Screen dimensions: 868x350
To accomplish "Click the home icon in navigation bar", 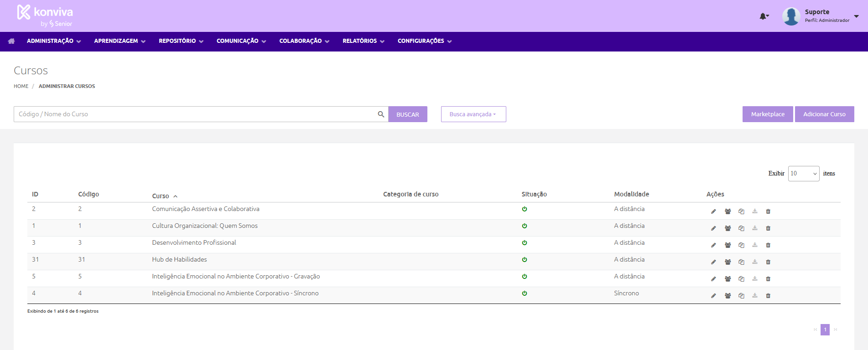I will coord(11,41).
